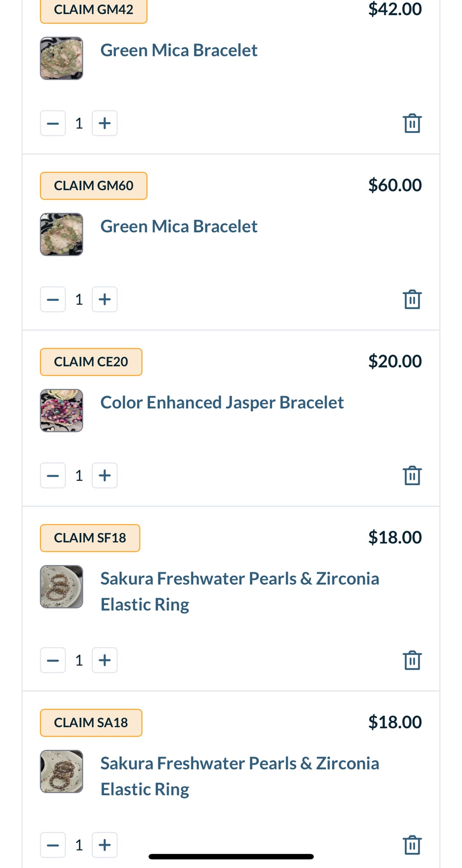Tap the CLAIM GM60 bracelet thumbnail image
The height and width of the screenshot is (868, 462).
click(x=62, y=235)
